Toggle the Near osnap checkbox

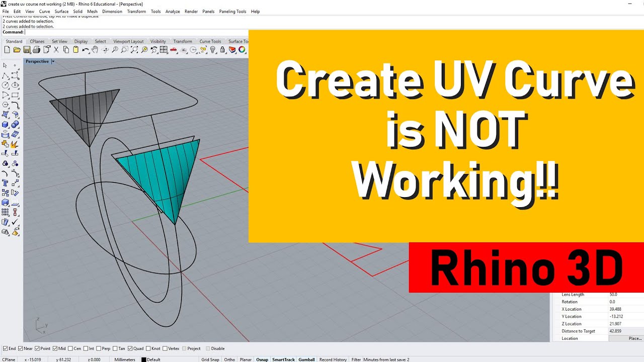(21, 348)
